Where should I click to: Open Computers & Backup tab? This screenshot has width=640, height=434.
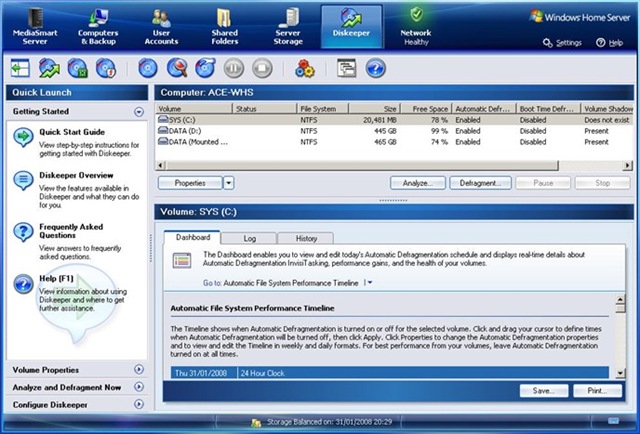[98, 27]
